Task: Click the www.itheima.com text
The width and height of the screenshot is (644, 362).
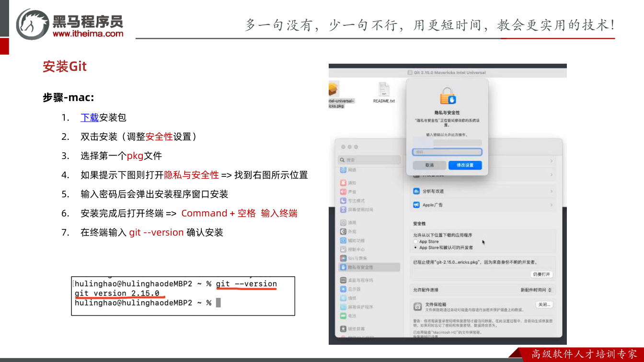Action: click(88, 34)
